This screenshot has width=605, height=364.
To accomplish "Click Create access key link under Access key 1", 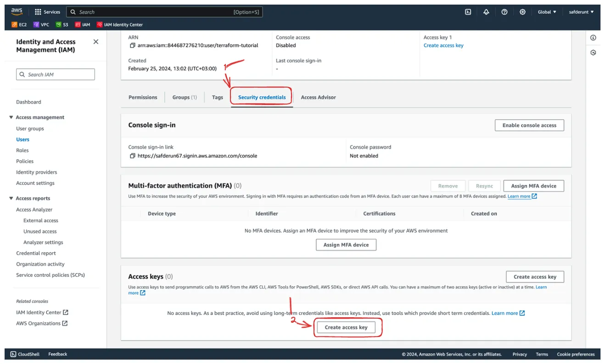I will pos(443,45).
